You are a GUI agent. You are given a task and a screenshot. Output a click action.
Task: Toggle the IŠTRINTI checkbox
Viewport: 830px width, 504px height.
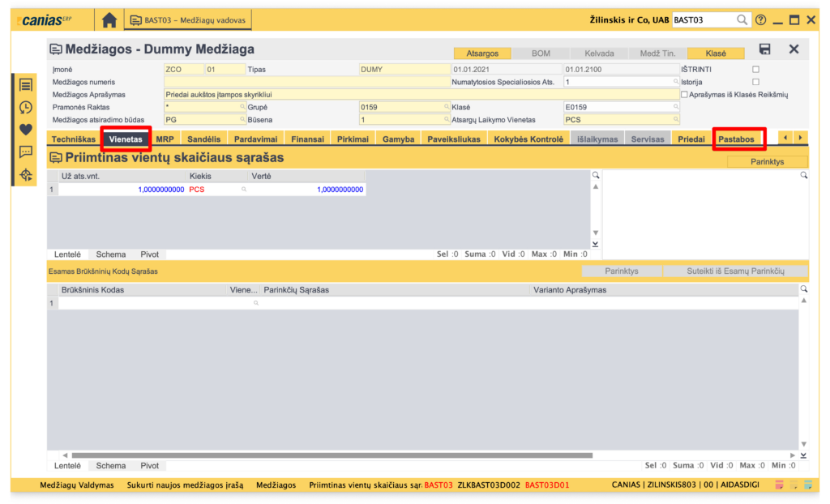click(x=755, y=70)
